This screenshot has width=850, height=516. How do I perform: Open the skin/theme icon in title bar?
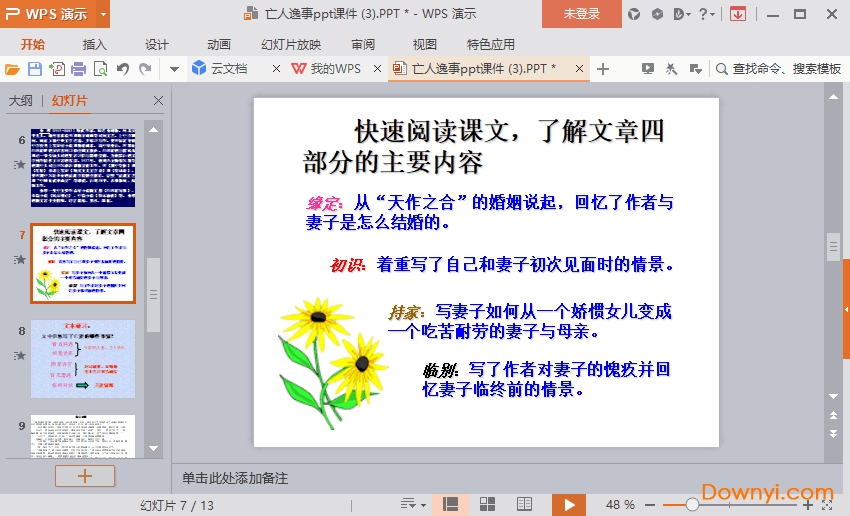coord(634,14)
